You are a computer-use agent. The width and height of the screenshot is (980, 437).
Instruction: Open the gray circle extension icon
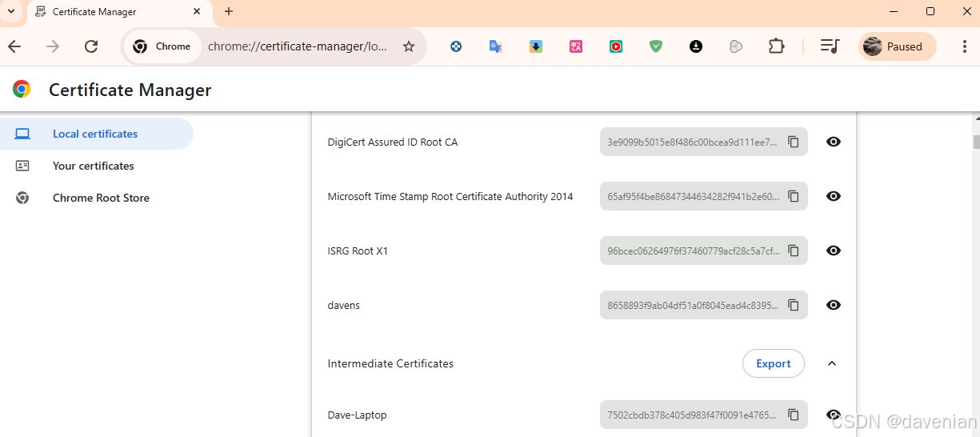coord(736,46)
